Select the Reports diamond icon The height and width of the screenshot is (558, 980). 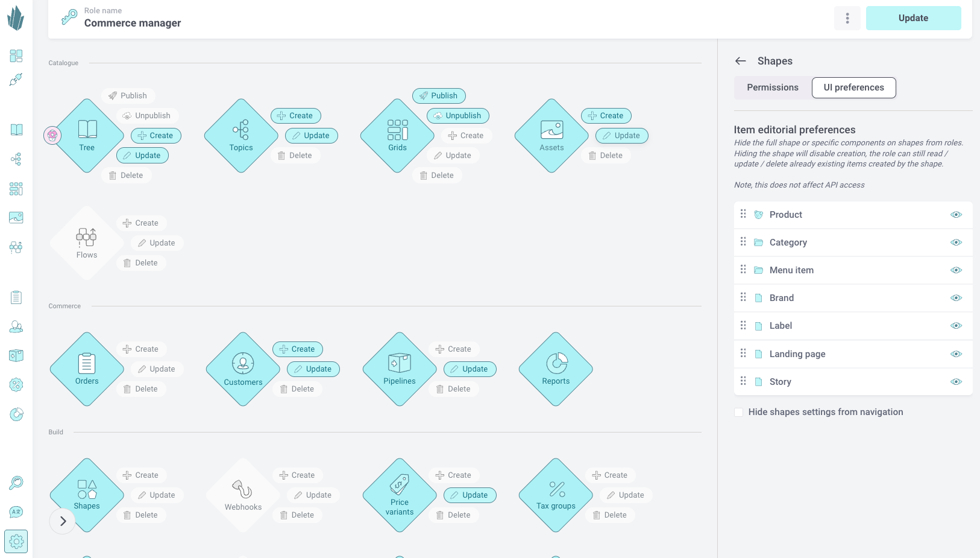pos(556,369)
